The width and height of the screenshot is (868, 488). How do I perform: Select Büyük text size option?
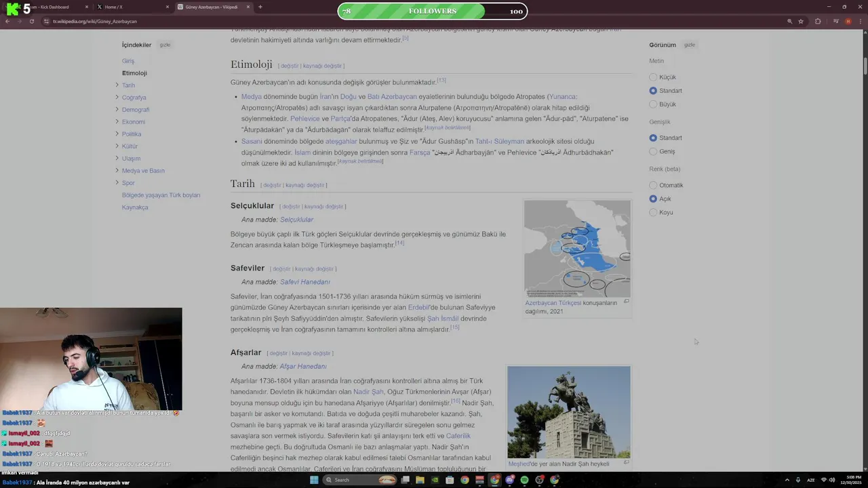point(653,104)
